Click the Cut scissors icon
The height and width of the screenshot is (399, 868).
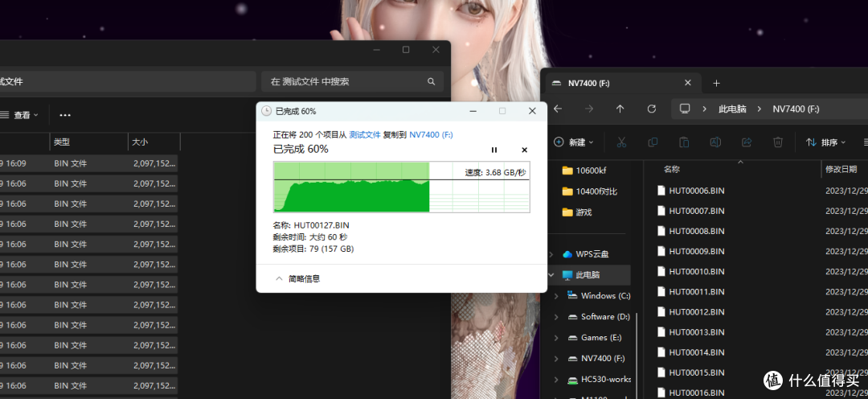621,142
